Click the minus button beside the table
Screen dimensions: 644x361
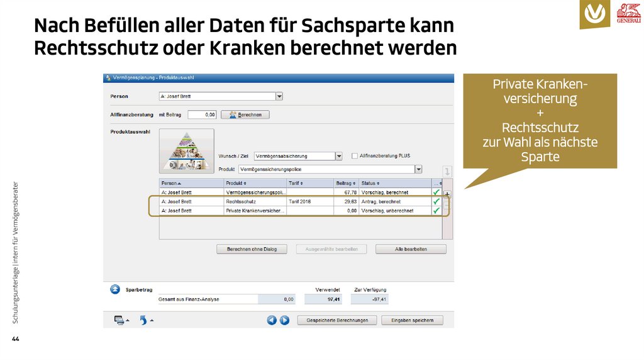(447, 204)
